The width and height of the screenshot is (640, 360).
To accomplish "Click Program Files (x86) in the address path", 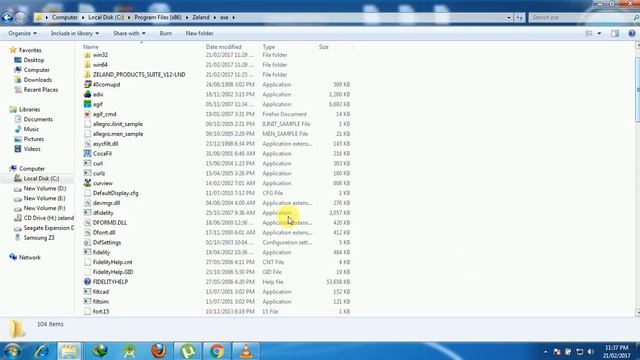I will [158, 18].
